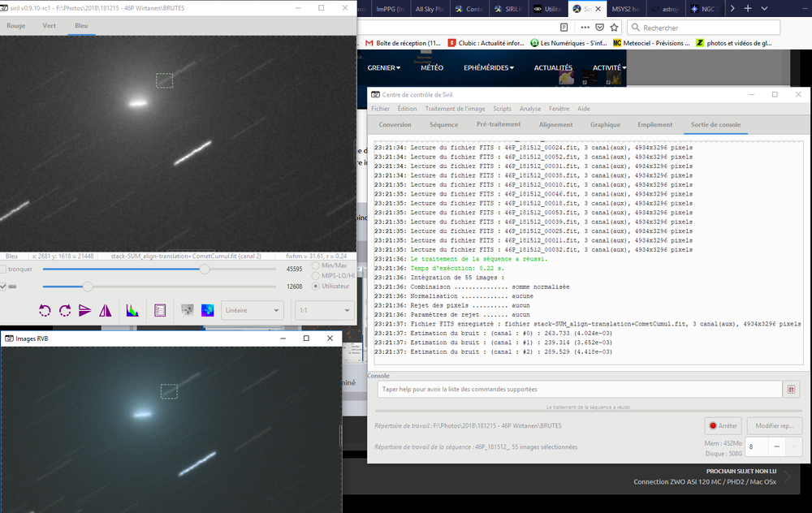Click MÉTÉO link on website navigation
This screenshot has width=812, height=513.
(x=432, y=68)
